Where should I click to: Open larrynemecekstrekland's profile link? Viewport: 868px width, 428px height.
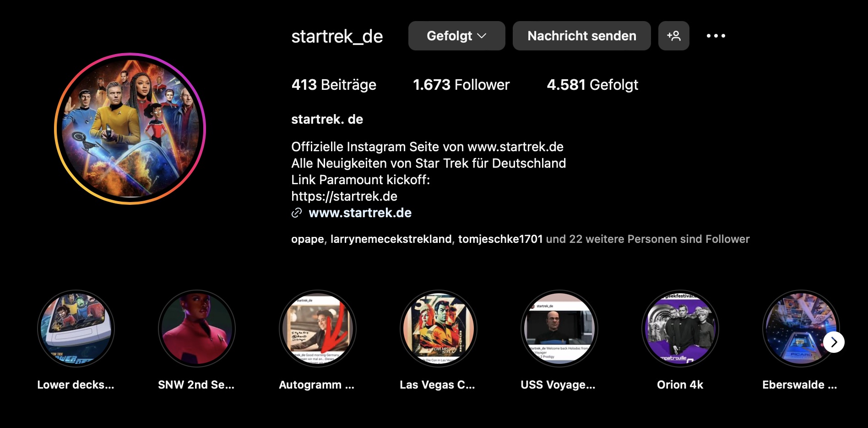click(x=391, y=239)
